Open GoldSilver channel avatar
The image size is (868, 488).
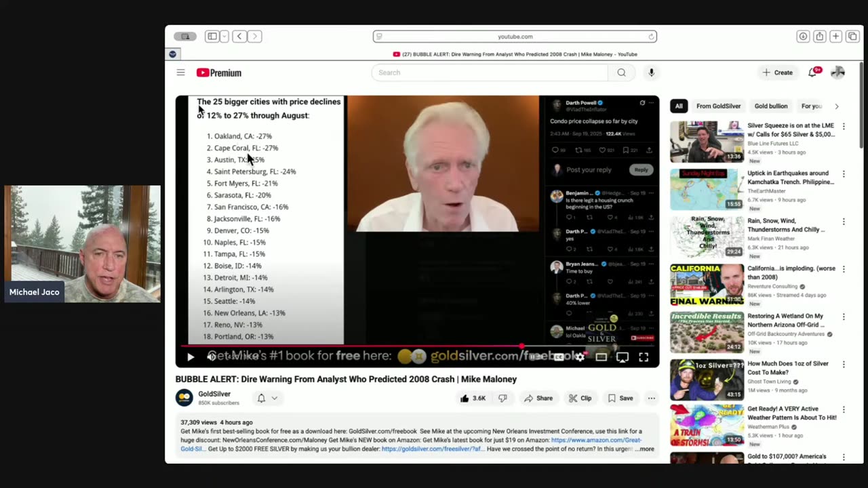[x=184, y=398]
